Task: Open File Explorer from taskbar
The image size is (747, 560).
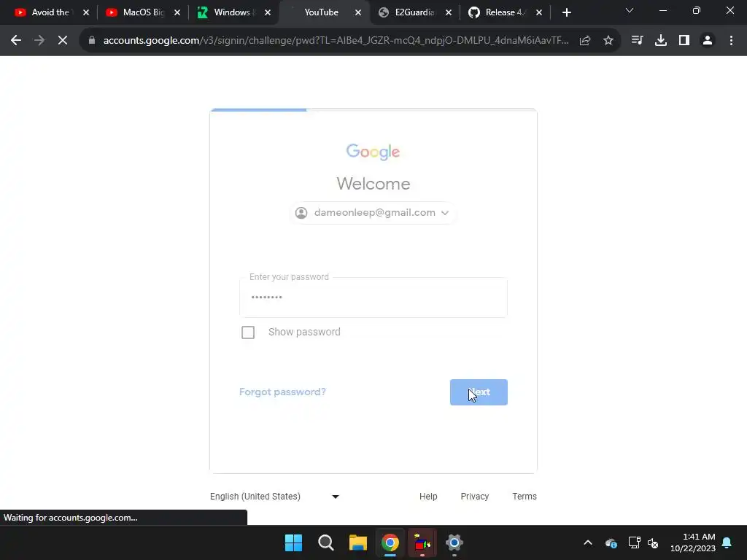Action: tap(357, 542)
